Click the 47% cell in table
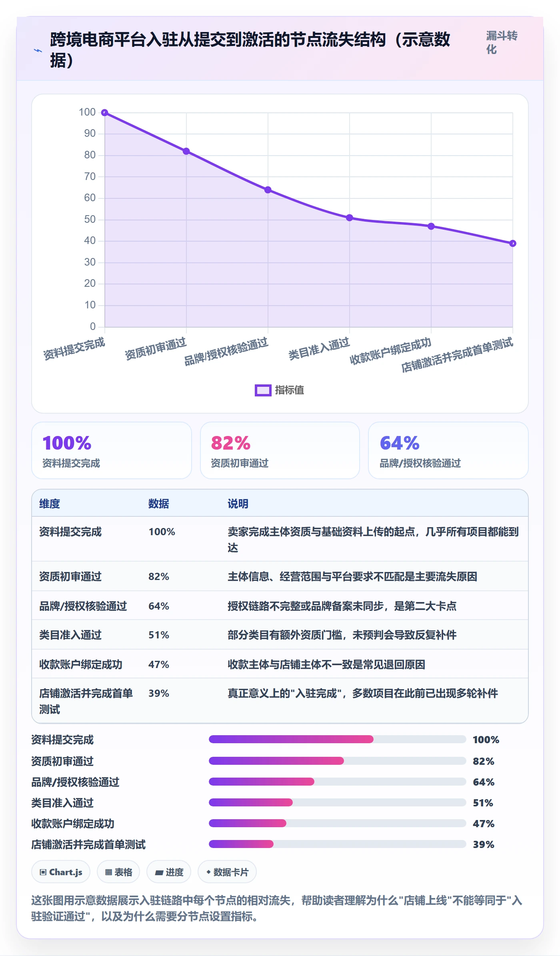This screenshot has height=956, width=560. click(159, 664)
